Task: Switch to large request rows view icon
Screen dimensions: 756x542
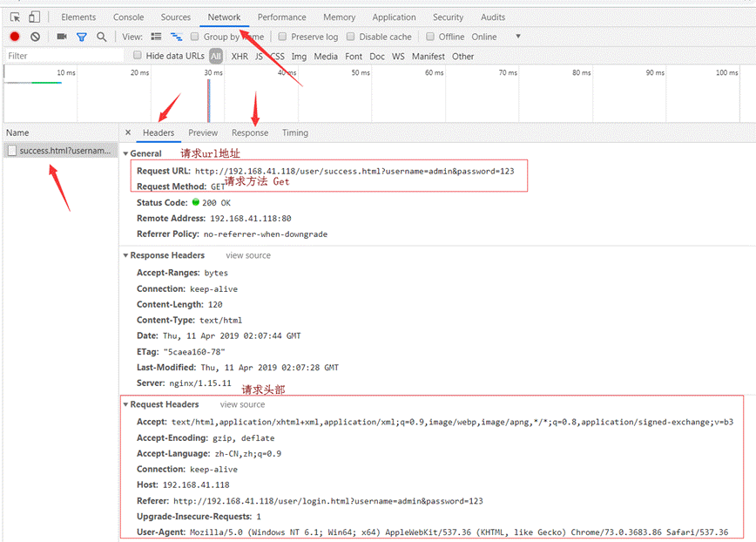Action: tap(156, 37)
